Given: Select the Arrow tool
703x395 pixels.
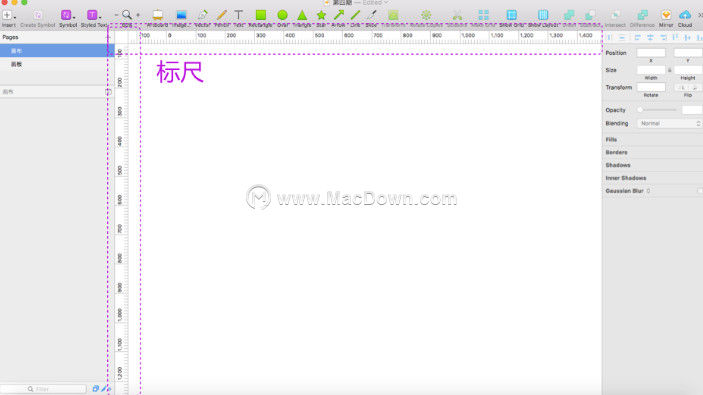Looking at the screenshot, I should point(339,15).
